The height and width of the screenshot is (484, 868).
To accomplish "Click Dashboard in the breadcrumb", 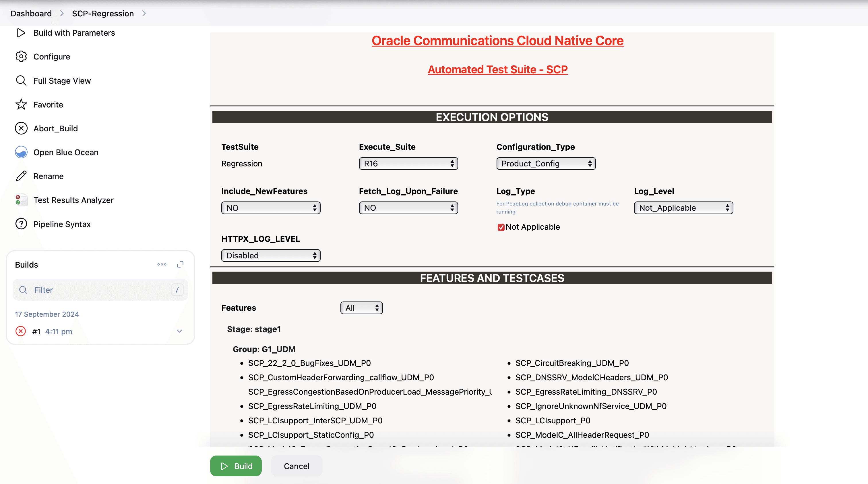I will (31, 14).
